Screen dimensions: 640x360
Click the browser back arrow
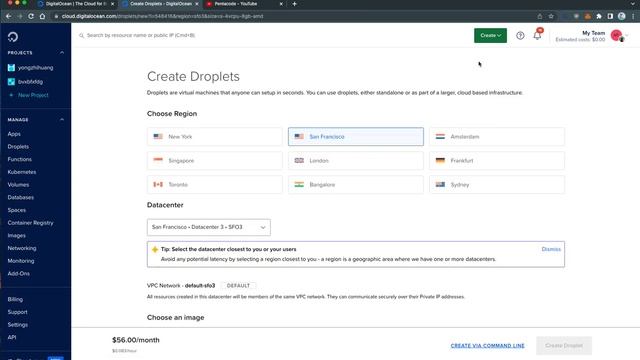coord(9,16)
